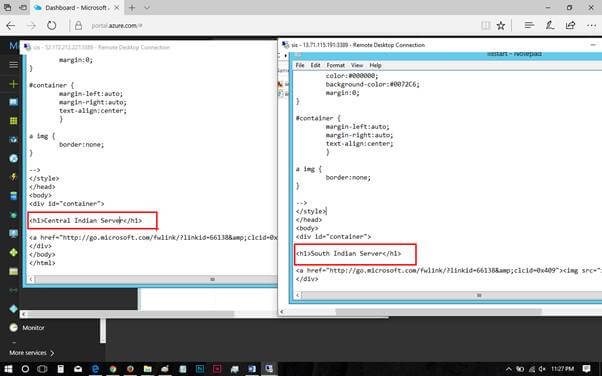Click the volume icon in system tray
Screen dimensions: 602x376
tap(542, 369)
